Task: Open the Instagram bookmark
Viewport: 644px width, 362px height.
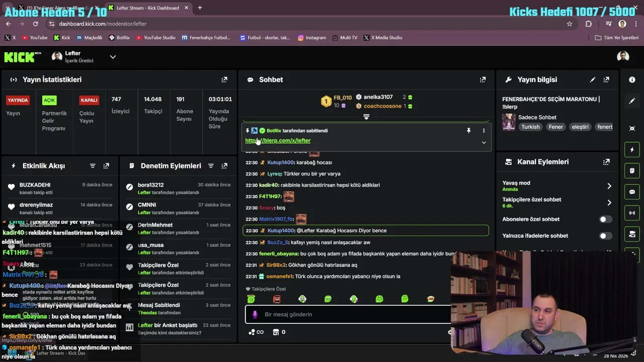Action: pos(312,38)
